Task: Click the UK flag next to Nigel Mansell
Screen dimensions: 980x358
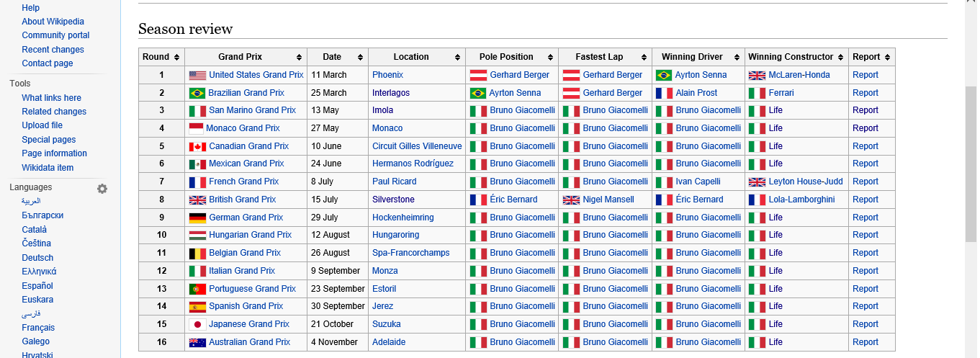Action: (571, 200)
